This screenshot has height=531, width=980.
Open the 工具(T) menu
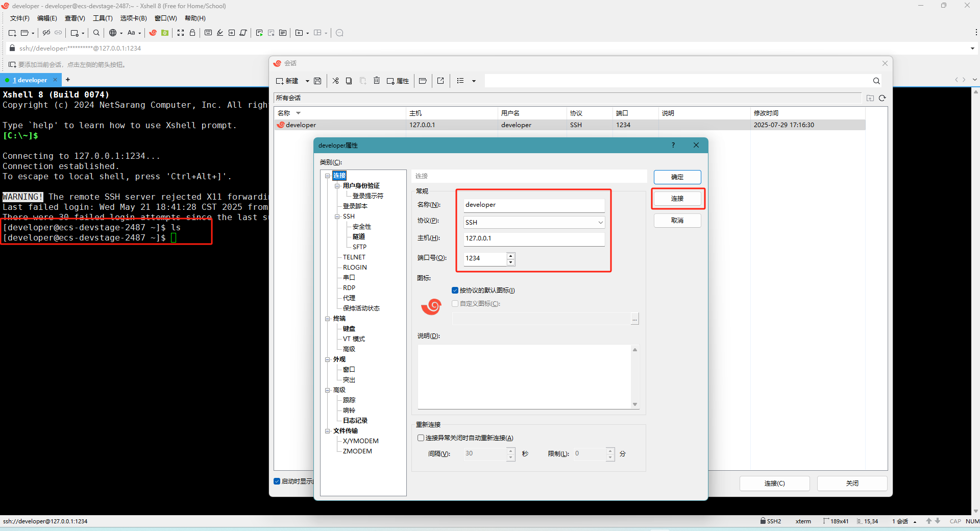103,18
